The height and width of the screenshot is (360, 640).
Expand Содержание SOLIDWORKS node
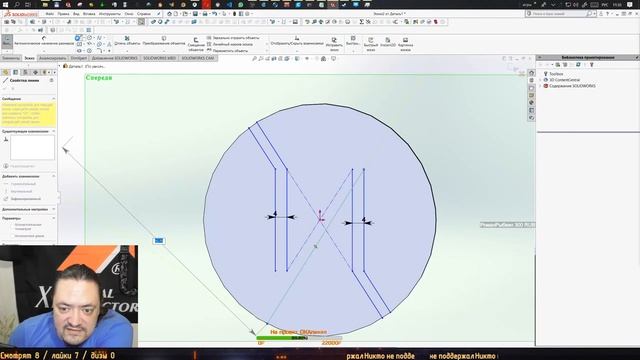click(540, 86)
